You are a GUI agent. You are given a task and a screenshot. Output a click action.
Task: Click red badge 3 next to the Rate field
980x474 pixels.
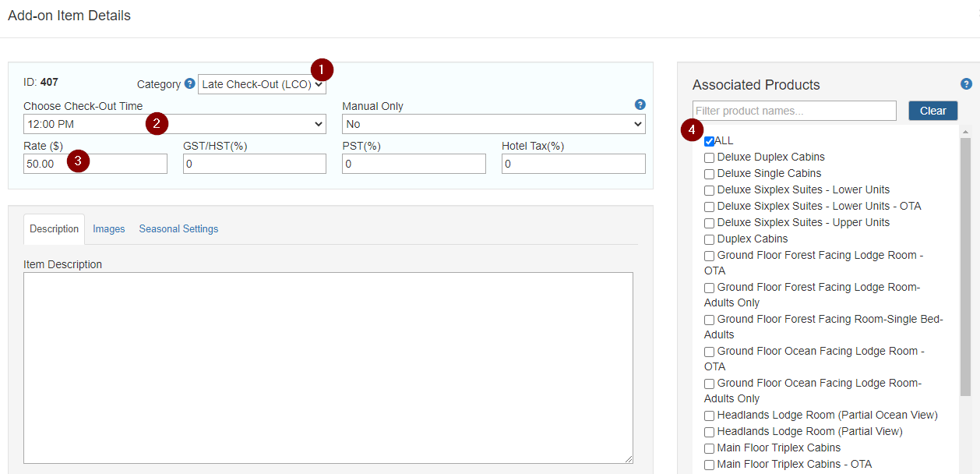point(77,161)
